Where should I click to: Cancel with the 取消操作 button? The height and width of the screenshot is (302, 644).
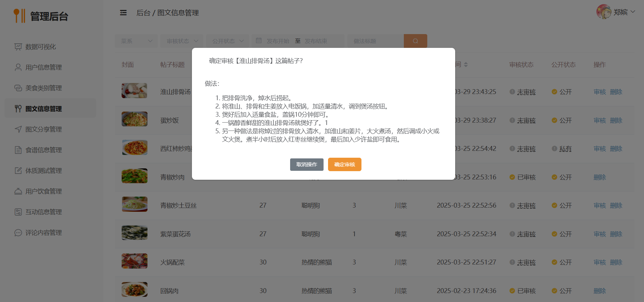307,165
